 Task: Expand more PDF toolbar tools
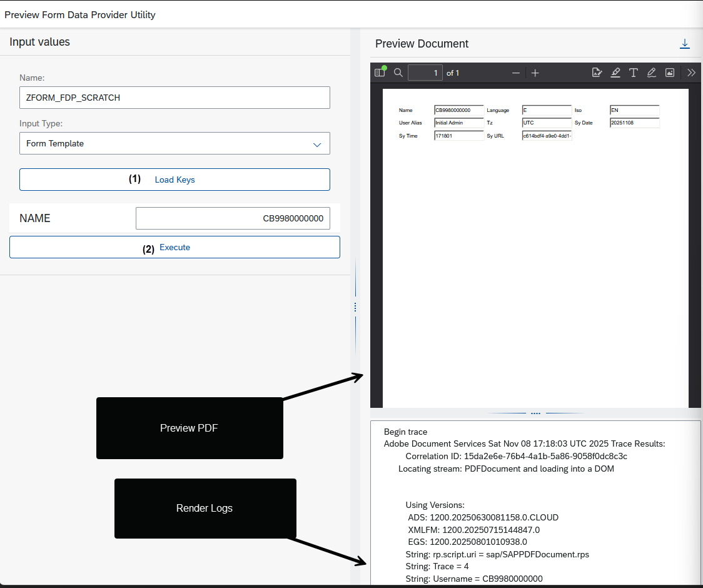691,73
